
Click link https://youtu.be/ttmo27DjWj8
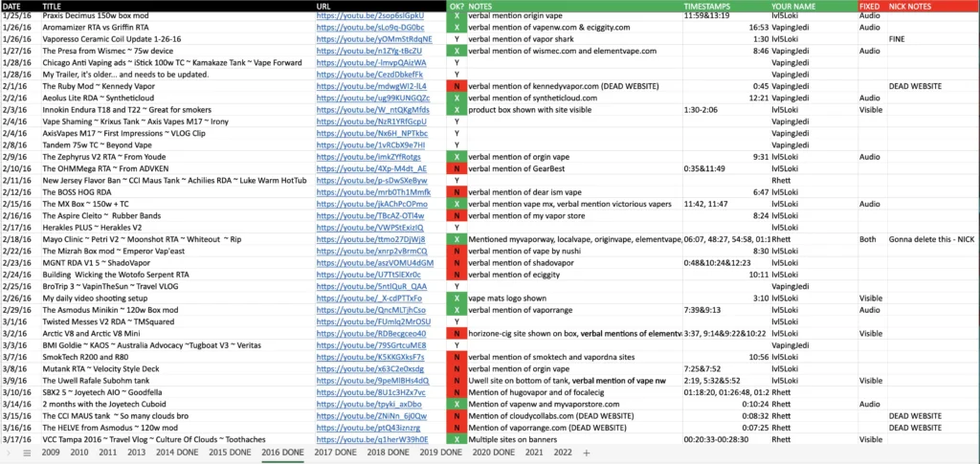tap(370, 239)
